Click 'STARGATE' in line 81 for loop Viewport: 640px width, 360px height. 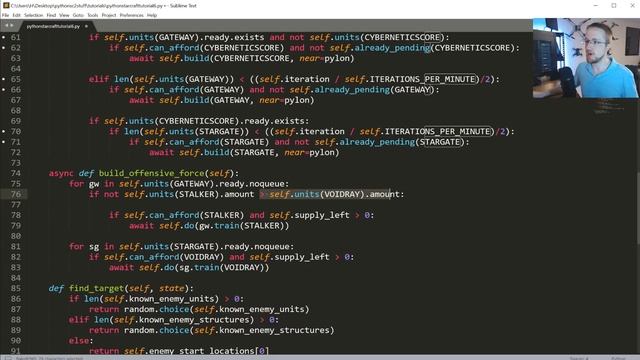pyautogui.click(x=194, y=247)
